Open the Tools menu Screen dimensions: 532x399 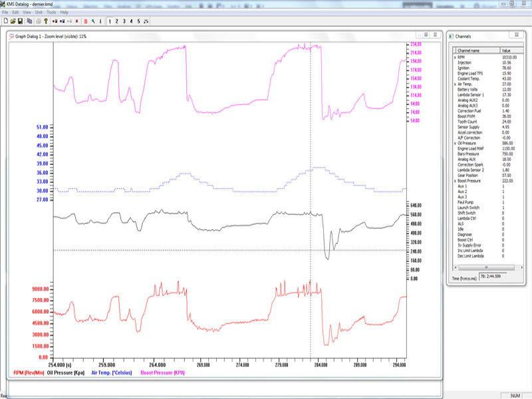click(51, 12)
